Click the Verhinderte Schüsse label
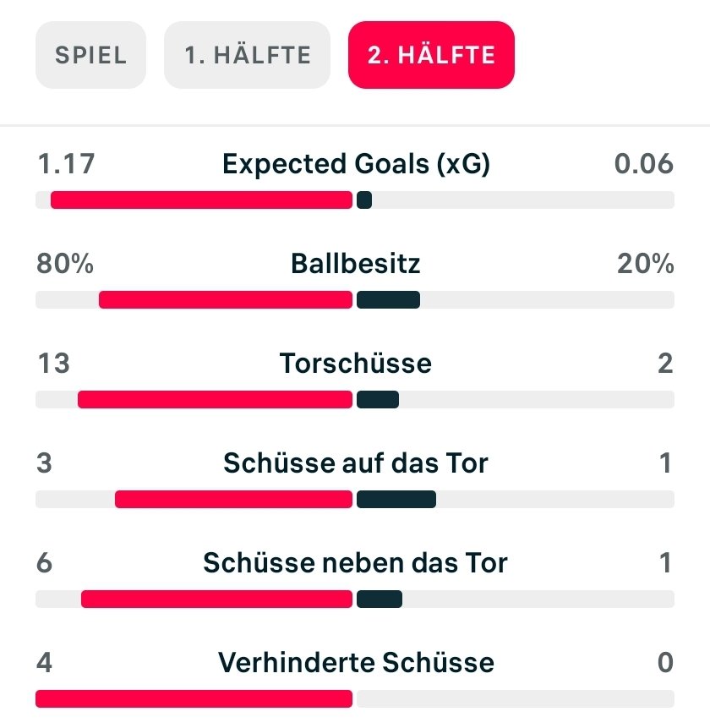Viewport: 710px width, 728px height. pos(356,661)
